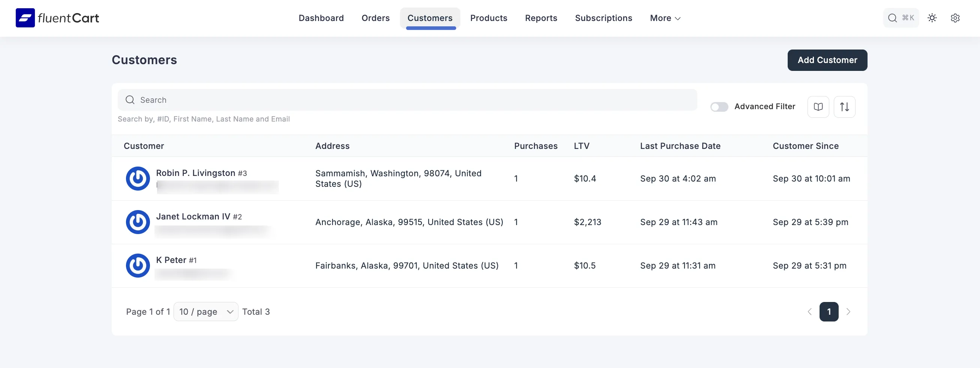Screen dimensions: 980x368
Task: Click the Add Customer button
Action: [x=827, y=60]
